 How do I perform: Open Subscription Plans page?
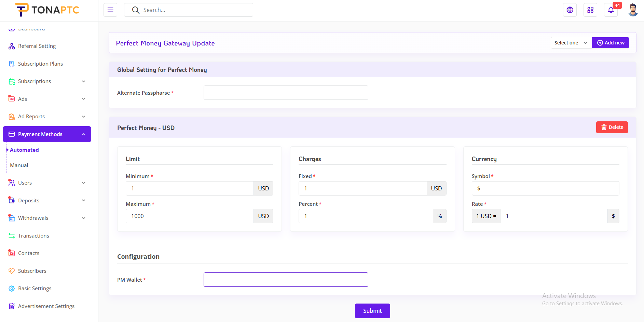click(x=40, y=64)
